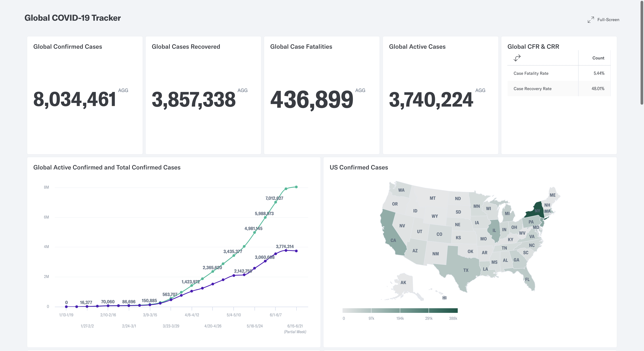Click the 8M y-axis label
The width and height of the screenshot is (644, 351).
46,187
